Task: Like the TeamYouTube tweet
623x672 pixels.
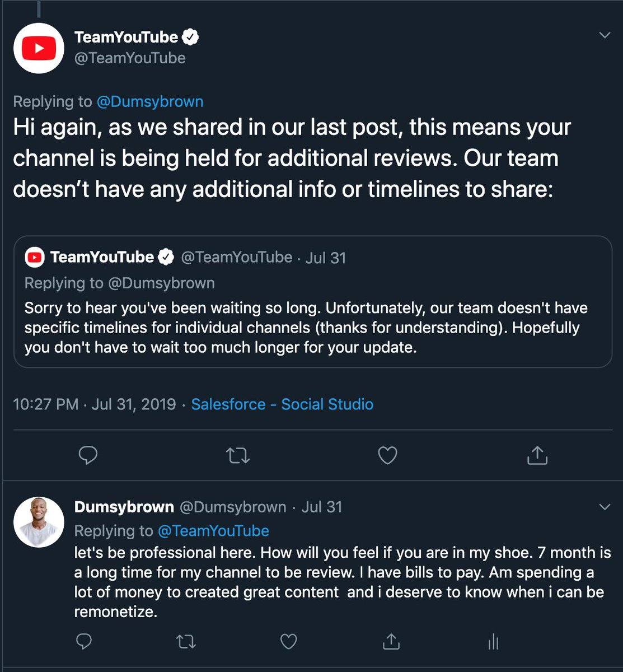Action: pyautogui.click(x=387, y=455)
